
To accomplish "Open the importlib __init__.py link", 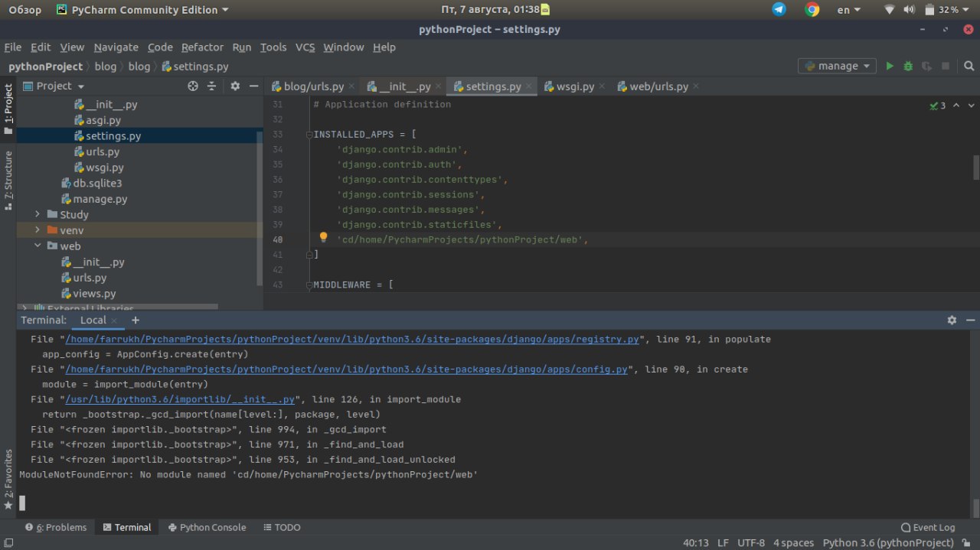I will (180, 399).
